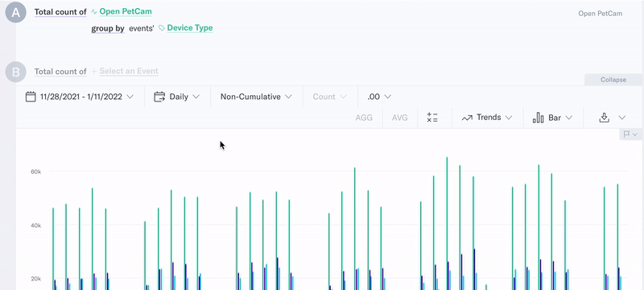Click the 20k axis label
This screenshot has width=644, height=290.
36,279
